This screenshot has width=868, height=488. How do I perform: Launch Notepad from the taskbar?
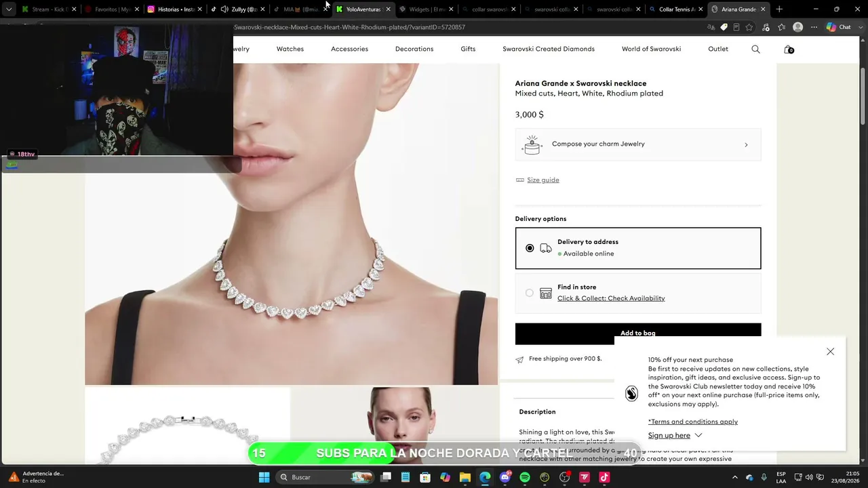(x=406, y=477)
